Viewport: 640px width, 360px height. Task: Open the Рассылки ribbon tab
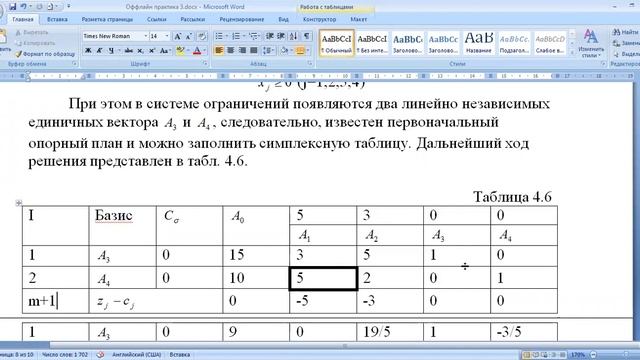(x=192, y=19)
